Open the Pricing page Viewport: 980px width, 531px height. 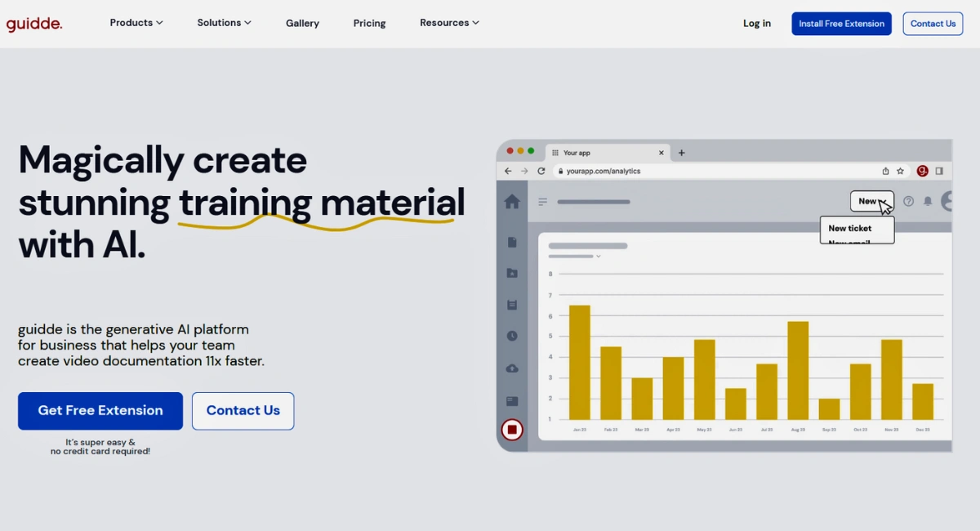click(x=369, y=24)
